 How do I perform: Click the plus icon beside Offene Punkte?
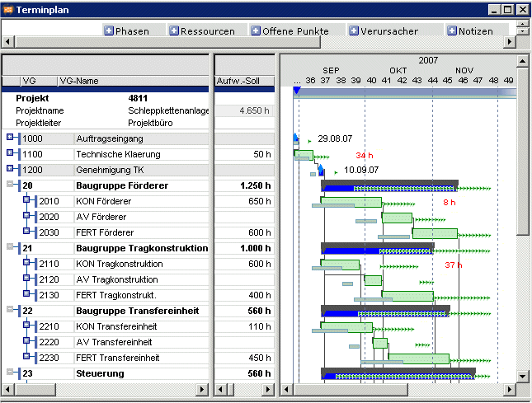tap(256, 30)
